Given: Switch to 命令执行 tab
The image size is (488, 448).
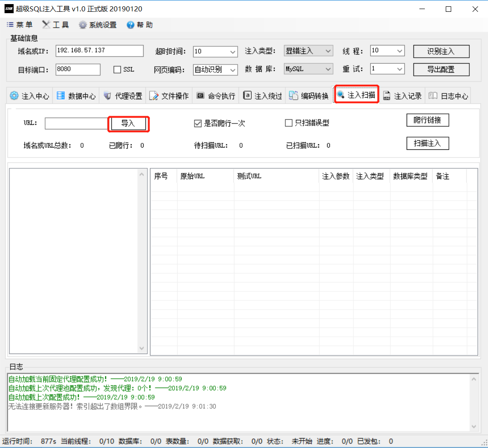Looking at the screenshot, I should [x=216, y=96].
